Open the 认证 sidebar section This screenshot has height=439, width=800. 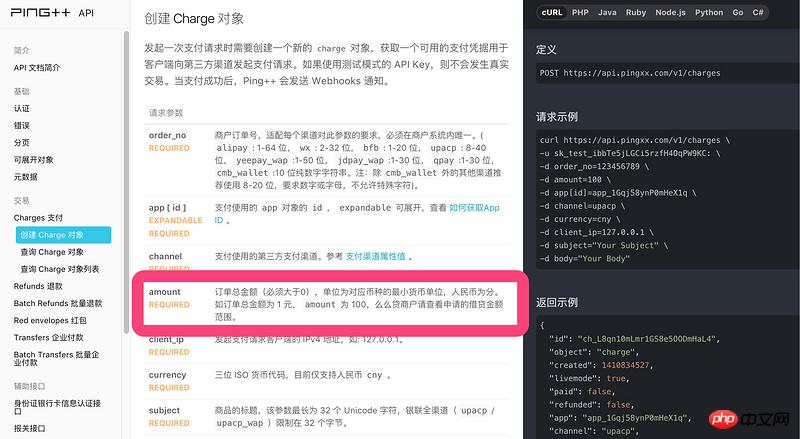pos(21,108)
